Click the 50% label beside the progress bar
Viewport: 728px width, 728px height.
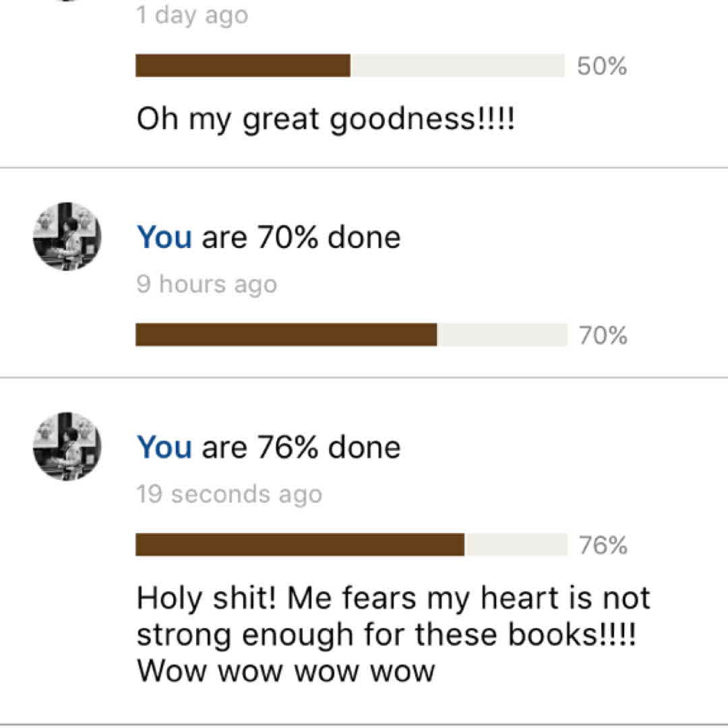tap(603, 67)
